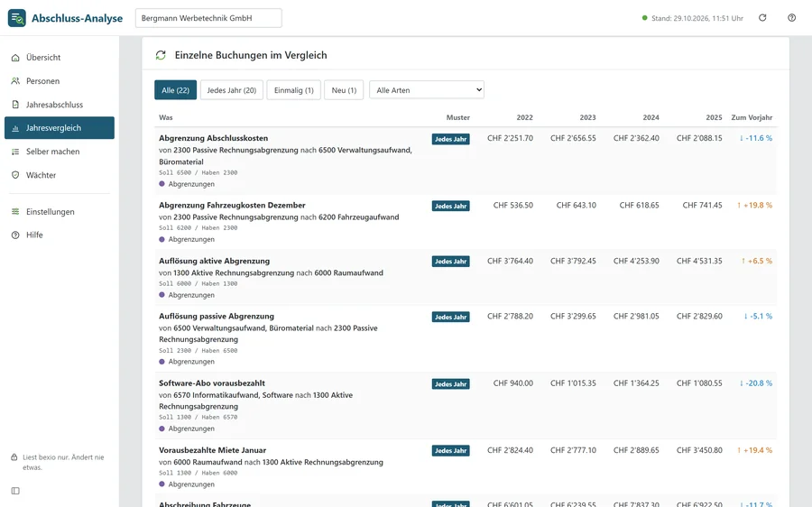
Task: Click the title 'Abgrenzung Fahrzeugkosten Dezember'
Action: [x=232, y=205]
